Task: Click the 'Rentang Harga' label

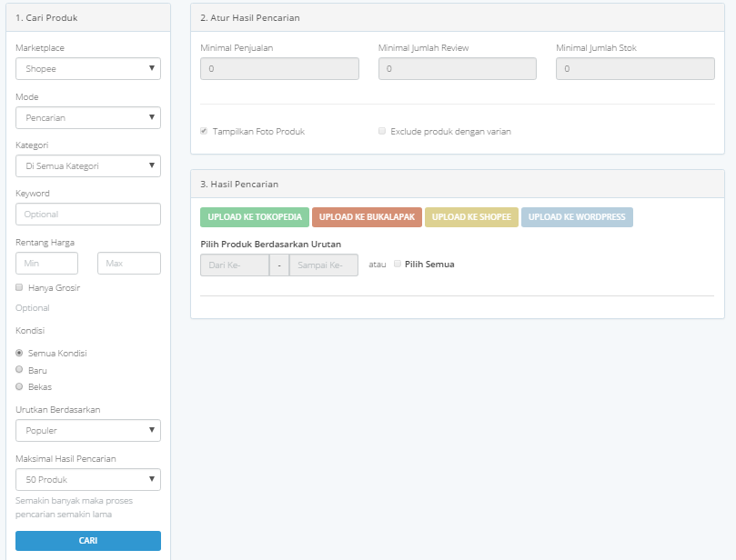Action: (x=45, y=243)
